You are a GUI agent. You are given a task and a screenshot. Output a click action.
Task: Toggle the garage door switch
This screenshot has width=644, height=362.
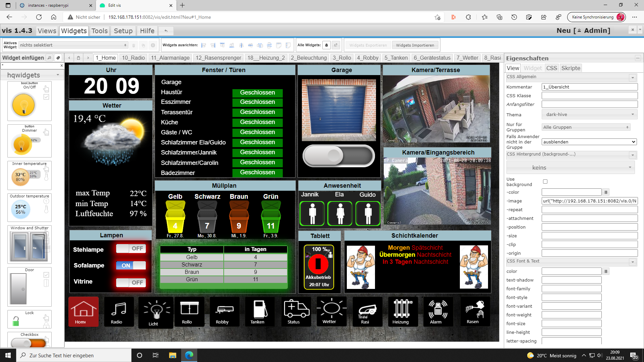[x=338, y=156]
